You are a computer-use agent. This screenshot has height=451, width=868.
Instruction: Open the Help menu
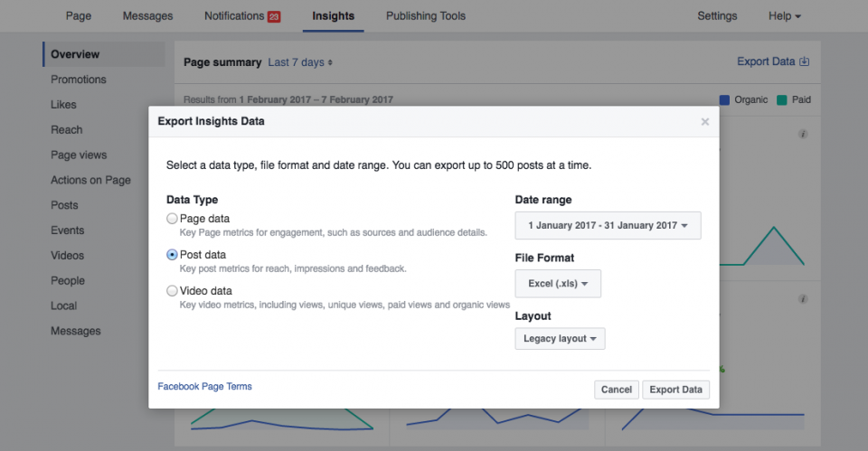[785, 16]
